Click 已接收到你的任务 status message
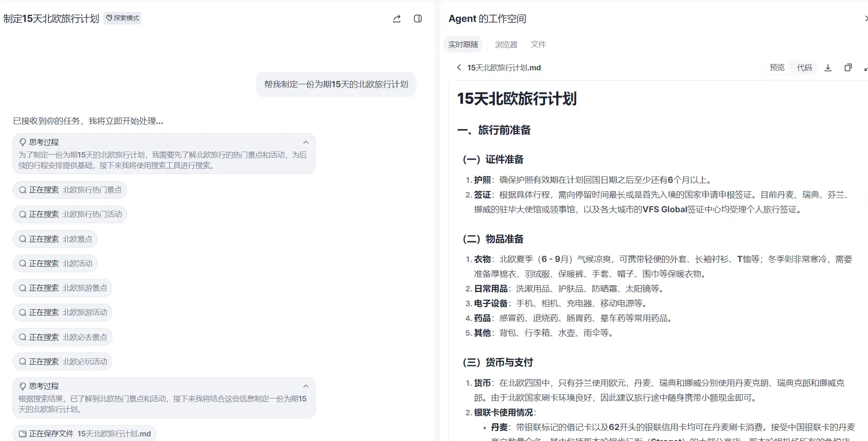The width and height of the screenshot is (868, 441). (x=88, y=121)
